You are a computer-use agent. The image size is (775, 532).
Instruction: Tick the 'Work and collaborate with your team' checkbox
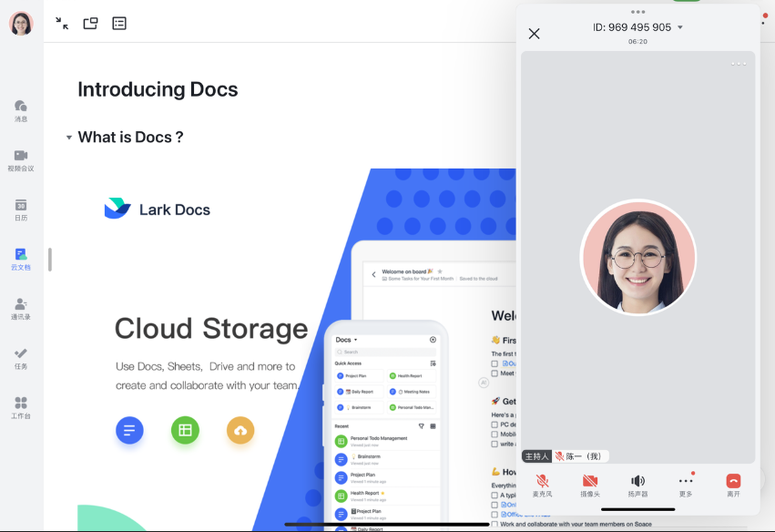[495, 524]
